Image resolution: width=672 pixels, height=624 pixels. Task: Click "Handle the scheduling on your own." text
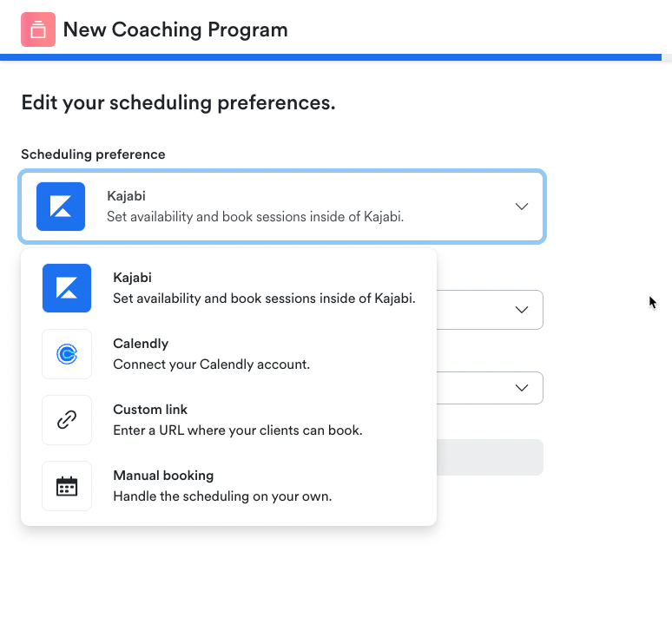coord(222,496)
